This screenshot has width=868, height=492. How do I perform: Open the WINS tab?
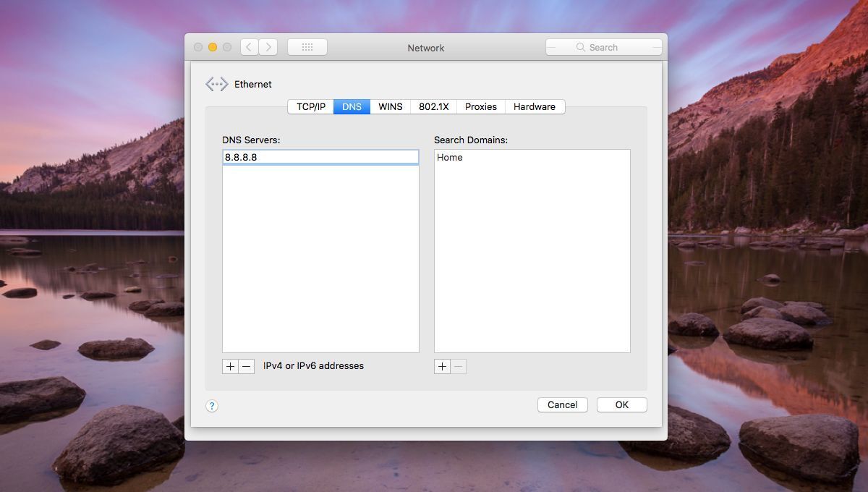coord(391,106)
